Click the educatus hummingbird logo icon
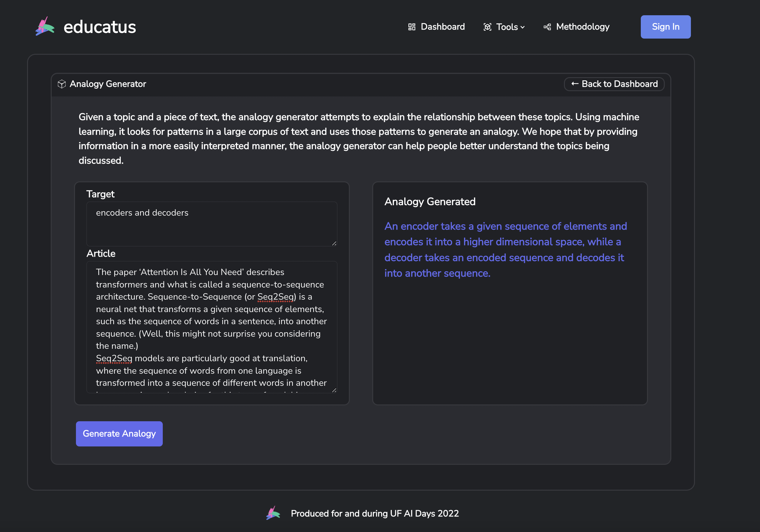Viewport: 760px width, 532px height. click(x=45, y=26)
